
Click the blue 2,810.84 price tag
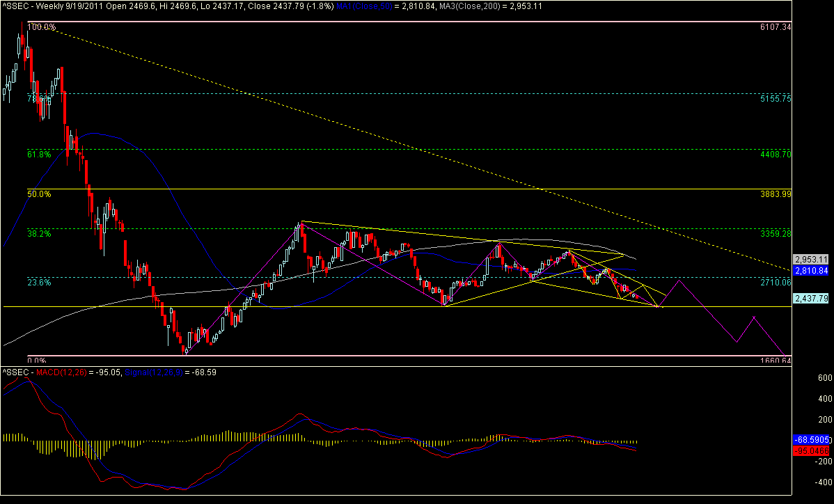[810, 269]
